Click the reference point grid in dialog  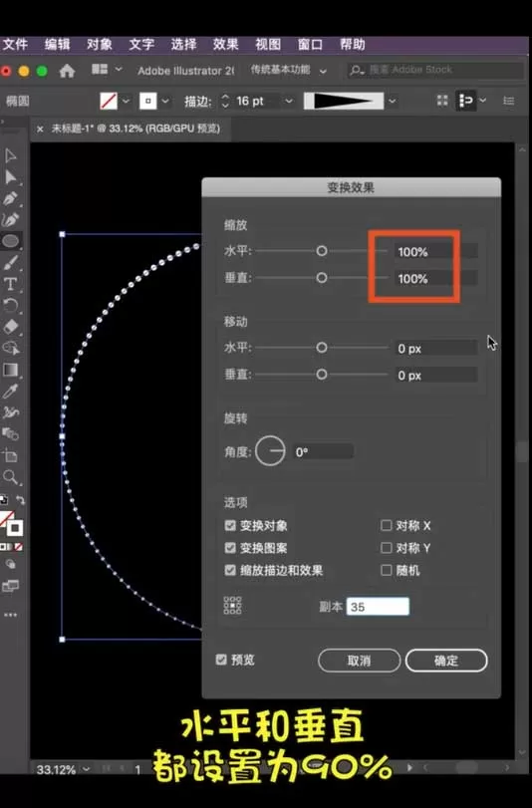point(232,606)
